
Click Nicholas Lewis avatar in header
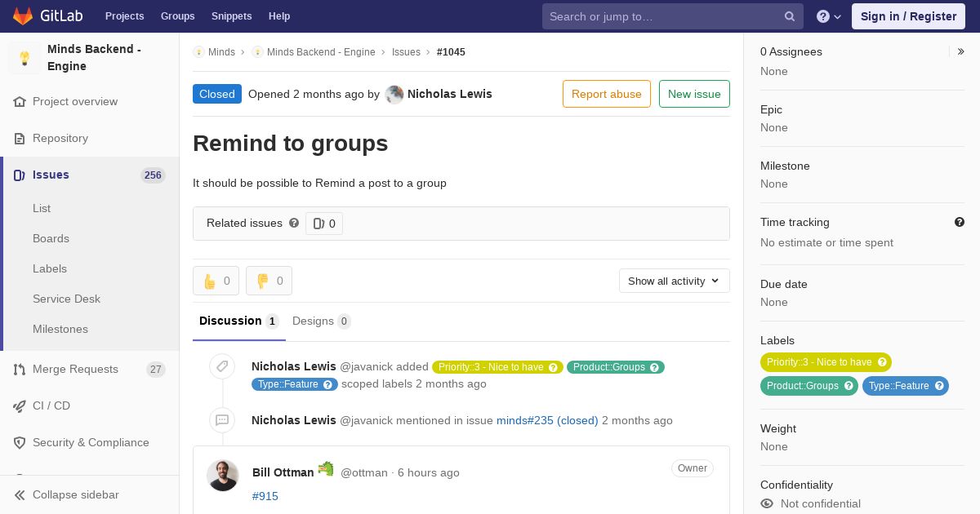tap(394, 95)
